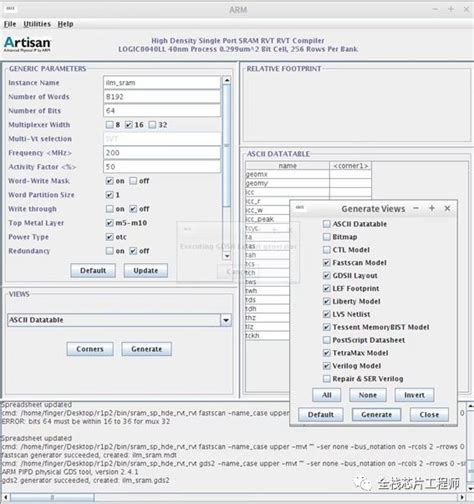The width and height of the screenshot is (474, 504).
Task: Select multiplexer width 32 checkbox
Action: pyautogui.click(x=152, y=125)
